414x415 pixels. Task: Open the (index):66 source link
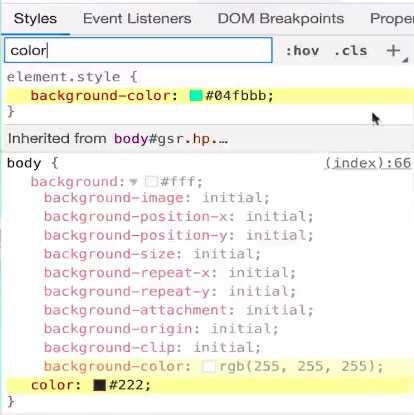point(368,163)
